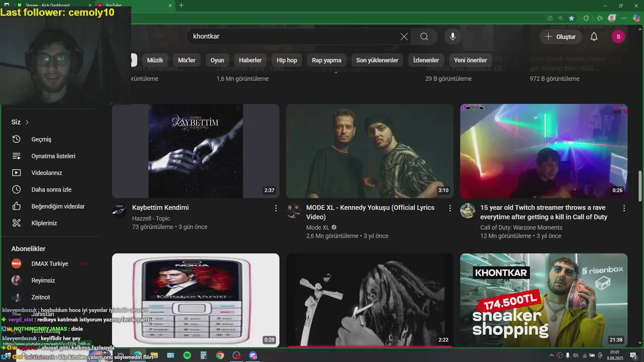This screenshot has height=362, width=644.
Task: Open 'Oynatma listeleri' in the sidebar
Action: point(54,156)
